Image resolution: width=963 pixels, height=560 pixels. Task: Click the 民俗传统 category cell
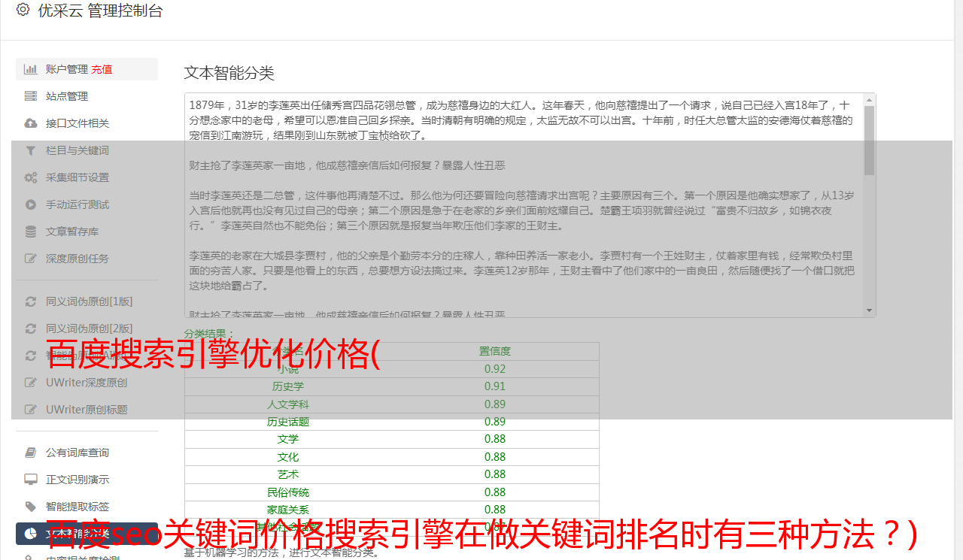(x=288, y=492)
